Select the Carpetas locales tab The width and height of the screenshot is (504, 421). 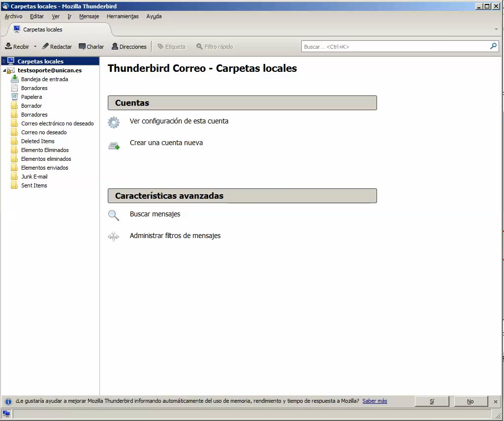(x=59, y=30)
